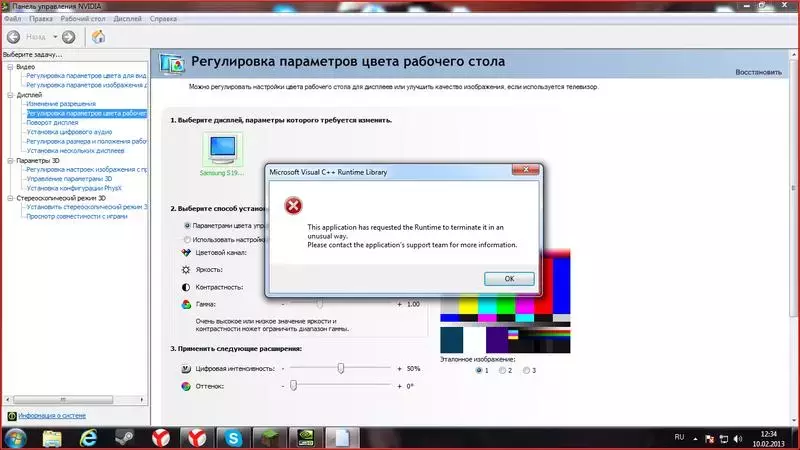This screenshot has height=450, width=800.
Task: Open Steam from the taskbar
Action: [125, 437]
